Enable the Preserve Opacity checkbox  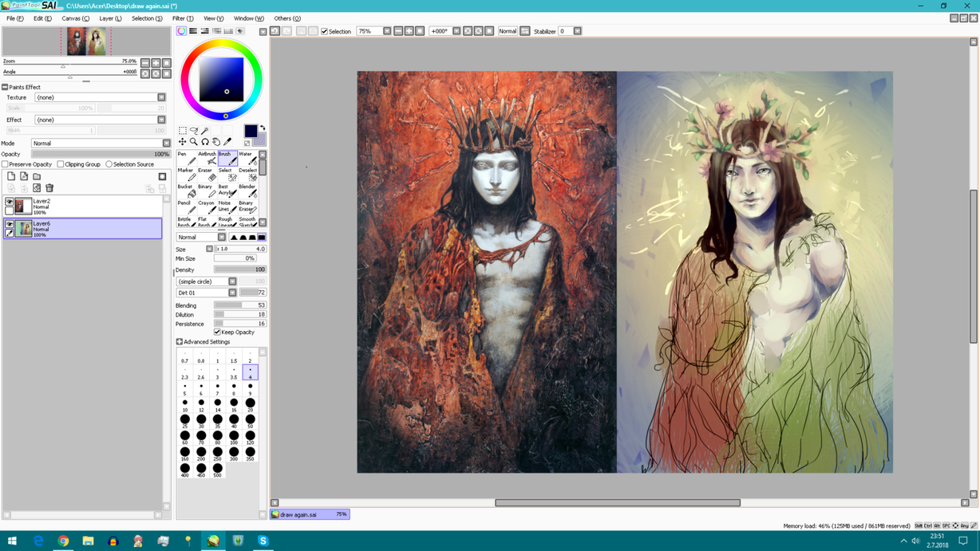point(6,164)
